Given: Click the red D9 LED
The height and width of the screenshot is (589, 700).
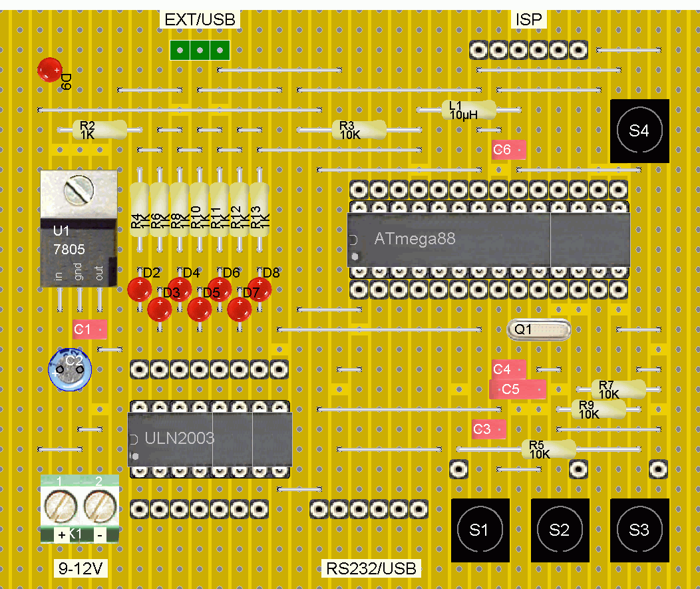Looking at the screenshot, I should pyautogui.click(x=50, y=70).
